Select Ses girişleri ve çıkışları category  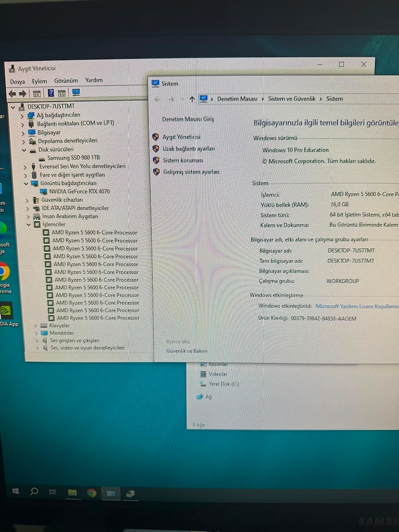(75, 340)
